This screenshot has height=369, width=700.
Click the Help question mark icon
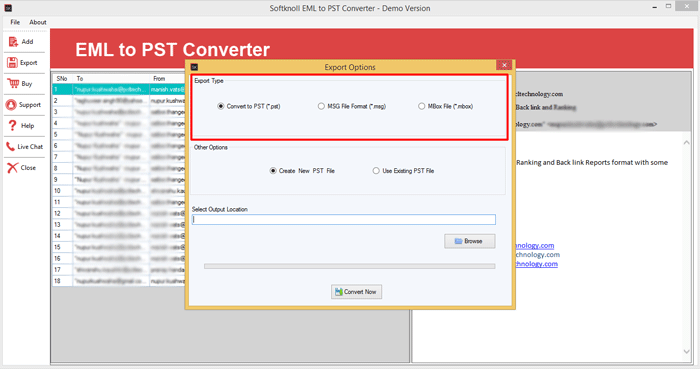(x=12, y=126)
